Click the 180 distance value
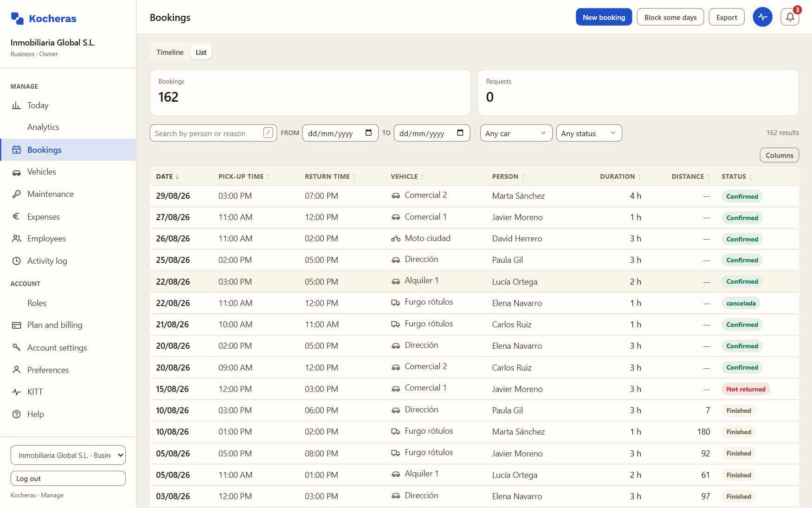The height and width of the screenshot is (508, 812). pyautogui.click(x=703, y=432)
